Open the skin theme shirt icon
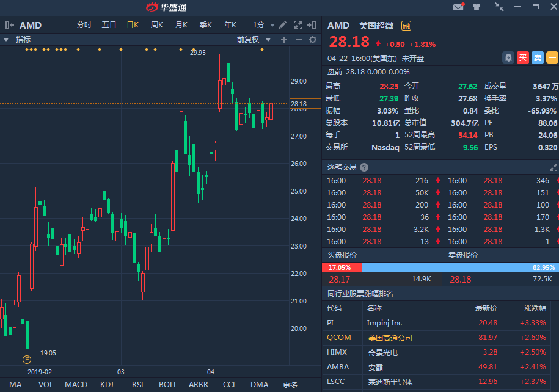559x392 pixels. [477, 7]
